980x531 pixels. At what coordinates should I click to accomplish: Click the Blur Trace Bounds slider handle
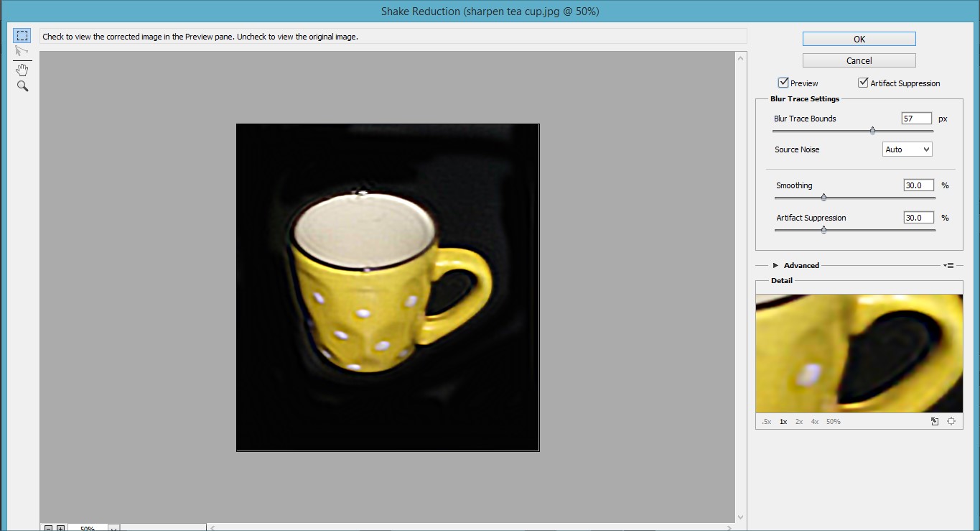[x=872, y=131]
